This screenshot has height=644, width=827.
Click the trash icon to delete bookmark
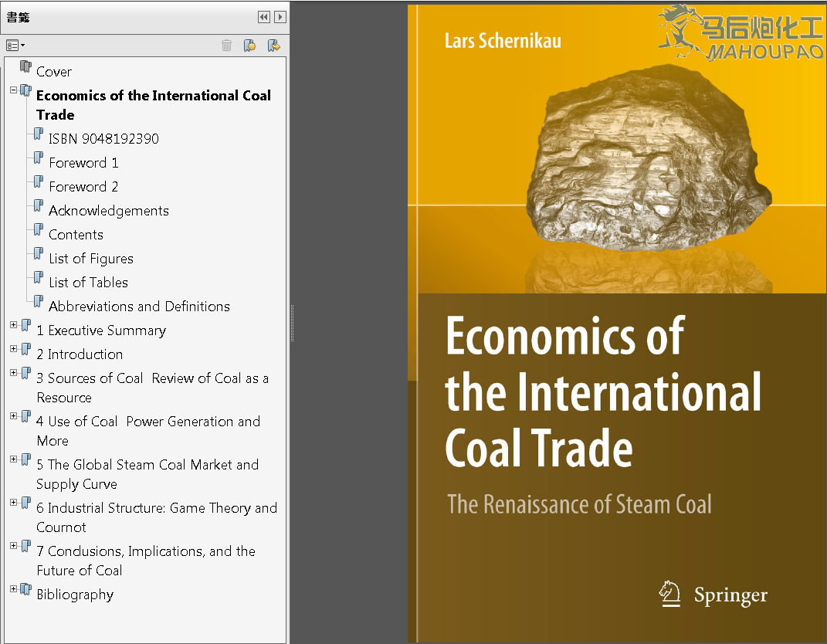227,46
